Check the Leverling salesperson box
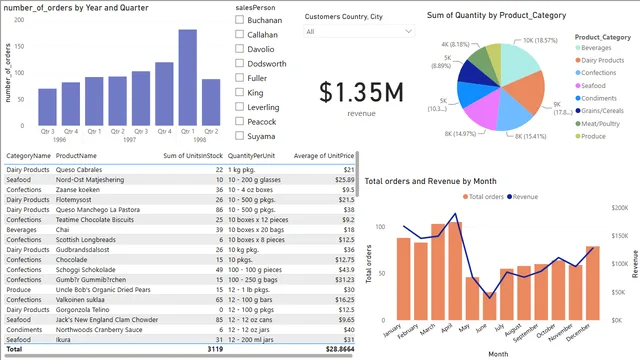640x360 pixels. click(240, 107)
